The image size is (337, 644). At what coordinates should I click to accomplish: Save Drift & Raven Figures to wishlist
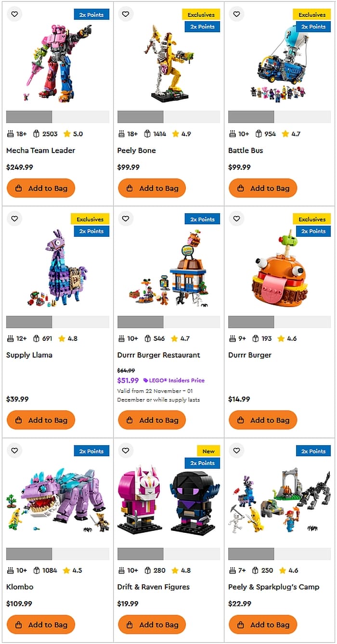[126, 451]
